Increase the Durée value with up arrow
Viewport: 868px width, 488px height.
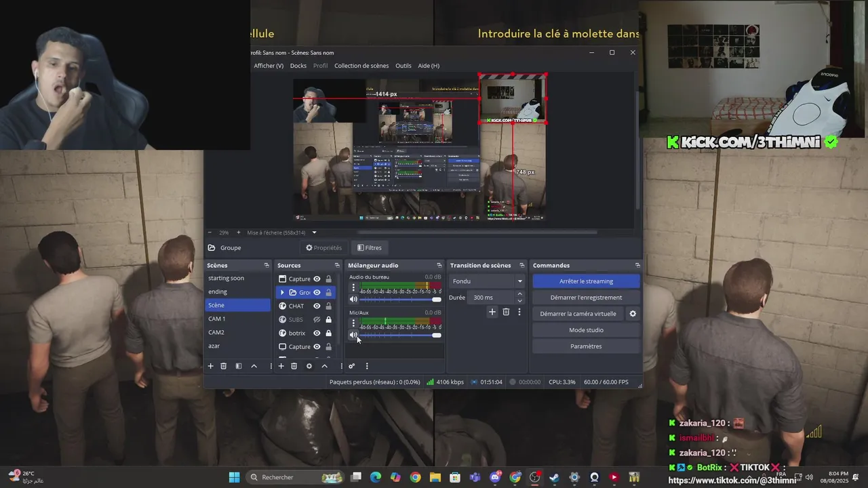[x=519, y=294]
